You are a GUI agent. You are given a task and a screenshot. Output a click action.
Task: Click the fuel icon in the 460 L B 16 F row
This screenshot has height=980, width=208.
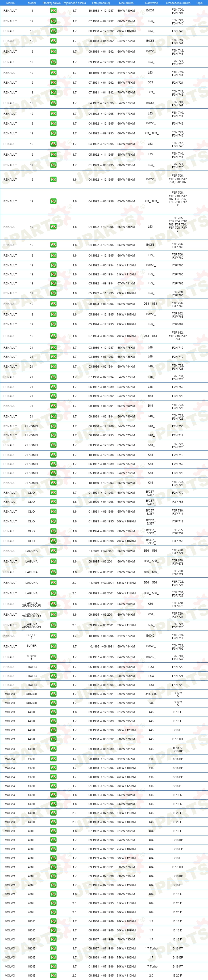tap(53, 831)
